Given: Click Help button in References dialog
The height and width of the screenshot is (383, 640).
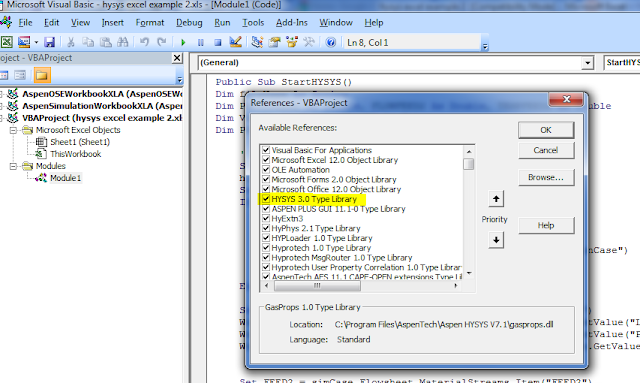Looking at the screenshot, I should click(546, 225).
